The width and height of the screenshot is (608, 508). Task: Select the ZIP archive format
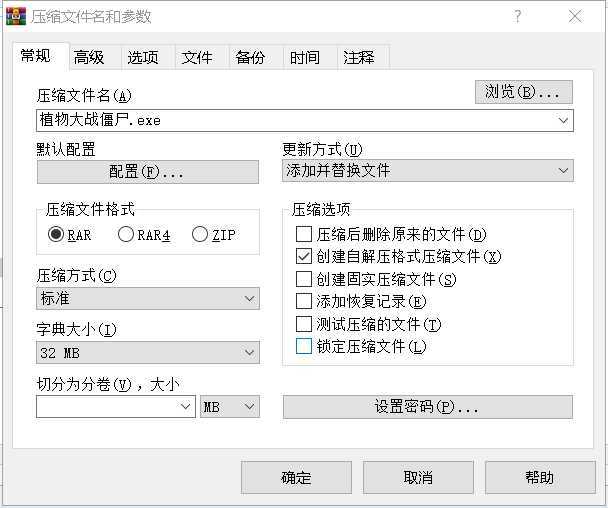pos(200,235)
